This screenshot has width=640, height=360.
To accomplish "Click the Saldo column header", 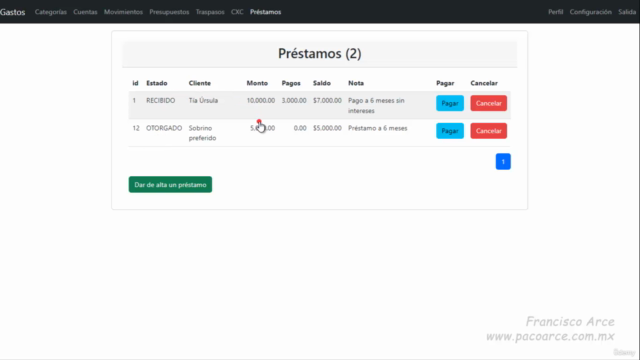I will [x=322, y=83].
